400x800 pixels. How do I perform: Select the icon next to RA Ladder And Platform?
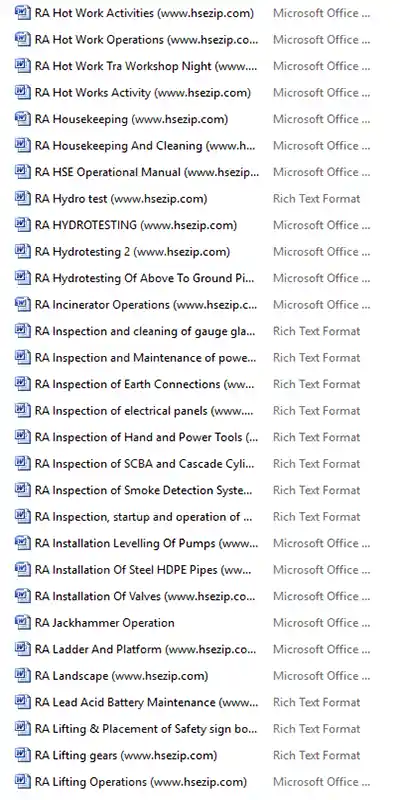[23, 649]
